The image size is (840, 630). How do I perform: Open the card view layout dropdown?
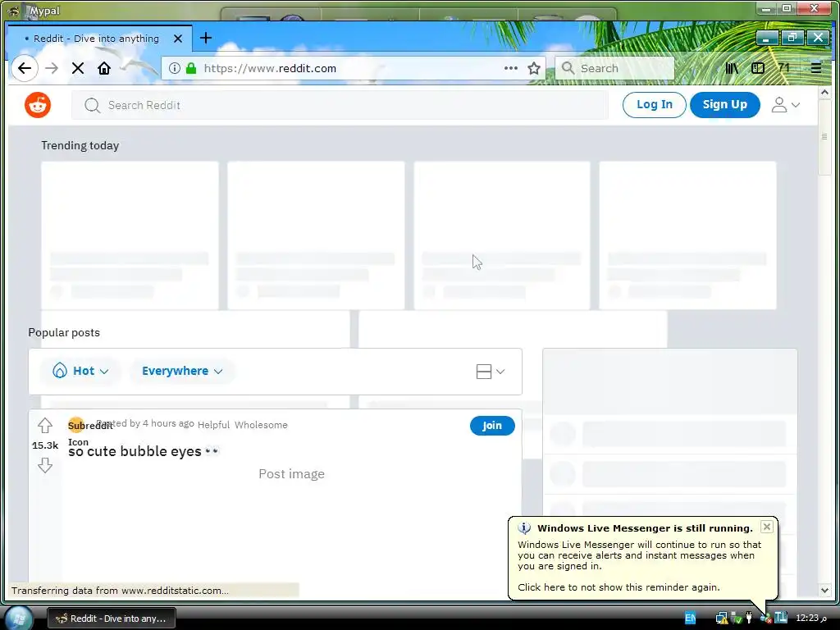491,372
